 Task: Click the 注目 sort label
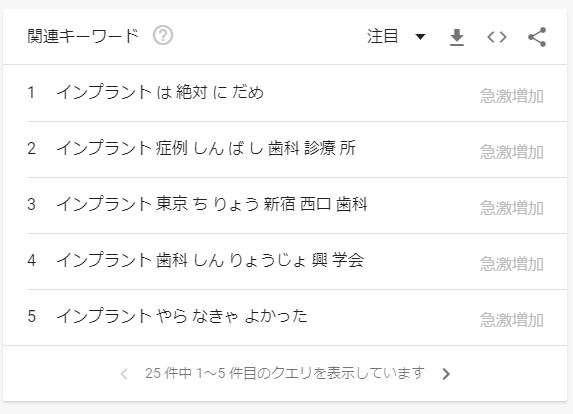pyautogui.click(x=382, y=36)
